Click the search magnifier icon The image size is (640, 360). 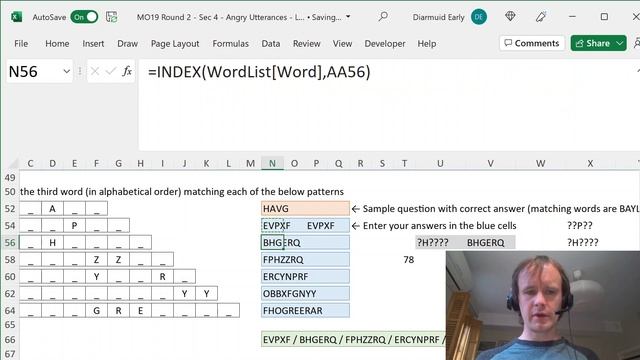[383, 17]
